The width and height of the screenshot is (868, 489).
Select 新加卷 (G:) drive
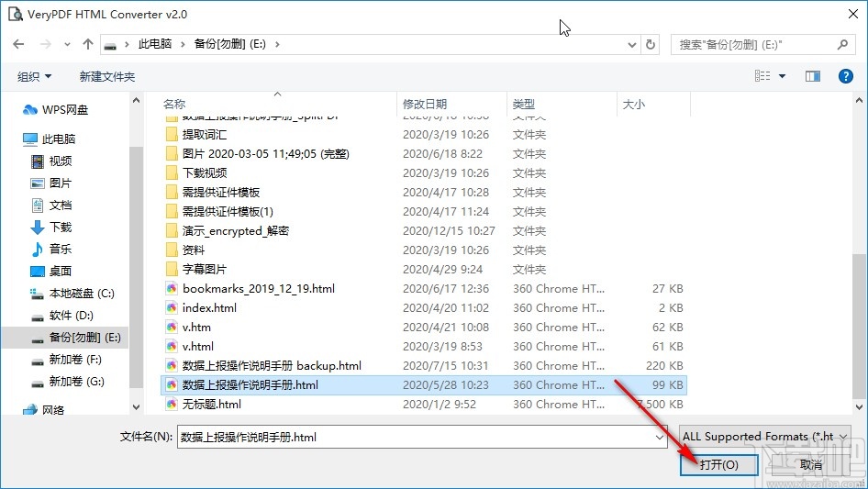tap(67, 382)
